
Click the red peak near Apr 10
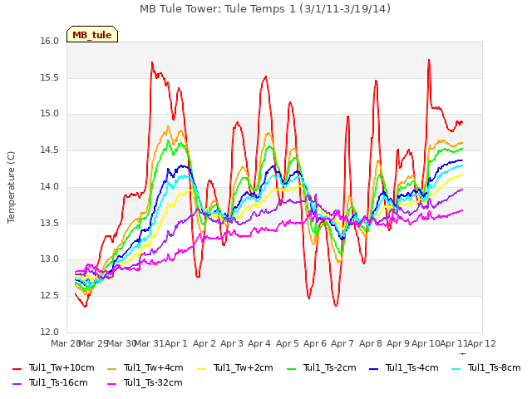429,60
